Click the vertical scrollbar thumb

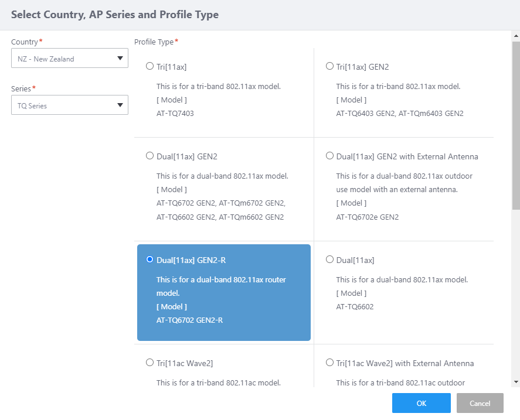point(515,123)
